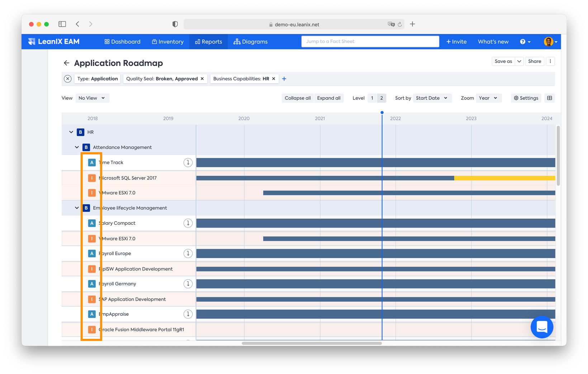
Task: Open the Dashboard tab
Action: tap(122, 42)
